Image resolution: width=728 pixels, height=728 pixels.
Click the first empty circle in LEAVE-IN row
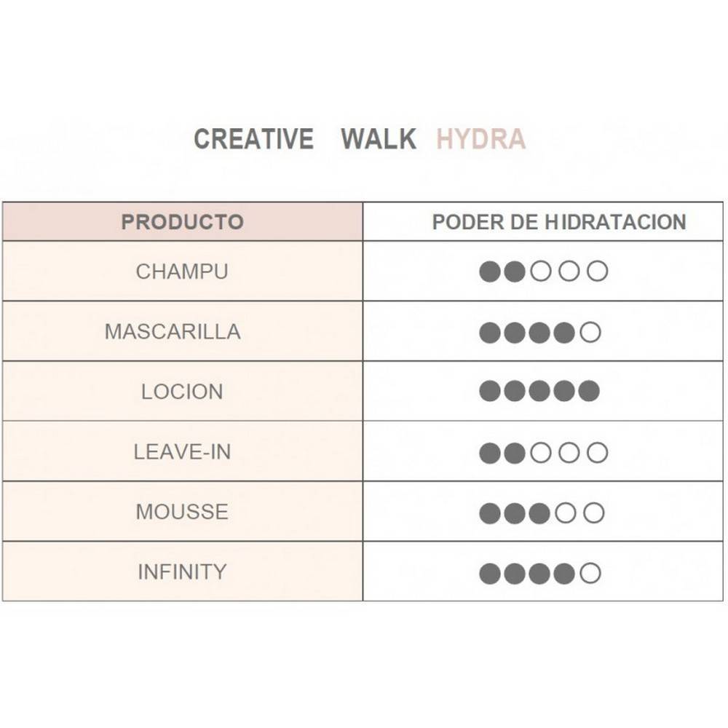coord(540,454)
